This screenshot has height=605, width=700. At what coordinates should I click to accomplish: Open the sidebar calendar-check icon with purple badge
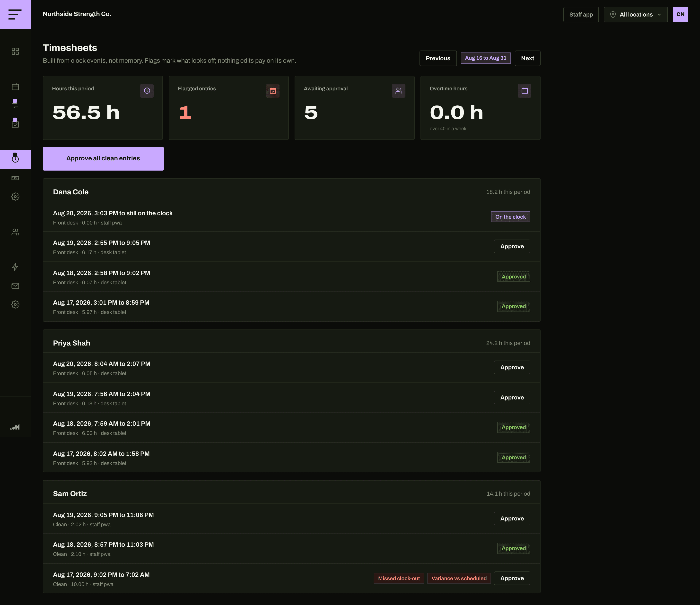point(15,123)
